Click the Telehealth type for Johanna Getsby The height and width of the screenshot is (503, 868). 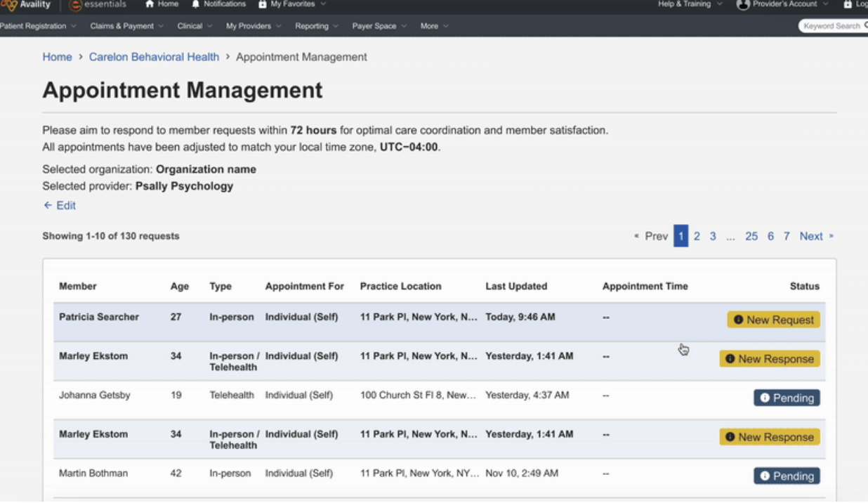[232, 395]
